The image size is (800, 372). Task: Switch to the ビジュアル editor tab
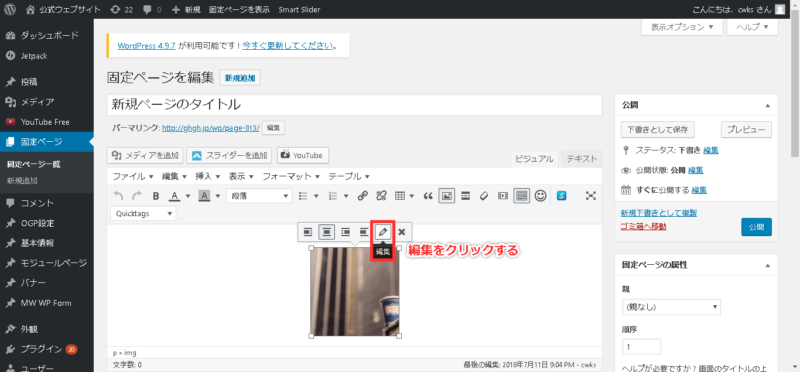pos(534,159)
